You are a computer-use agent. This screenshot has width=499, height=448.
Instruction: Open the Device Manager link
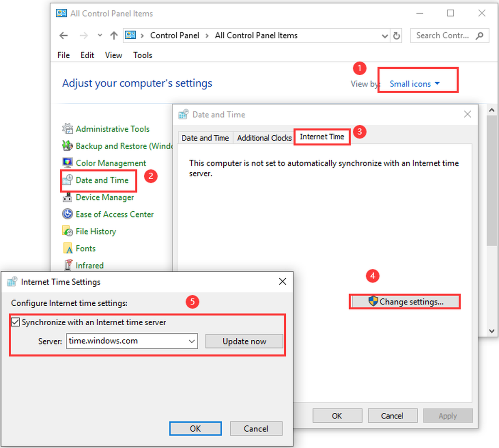[105, 197]
